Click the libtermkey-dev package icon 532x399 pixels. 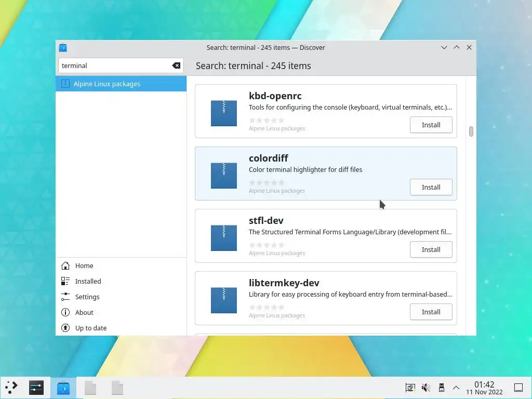(224, 301)
